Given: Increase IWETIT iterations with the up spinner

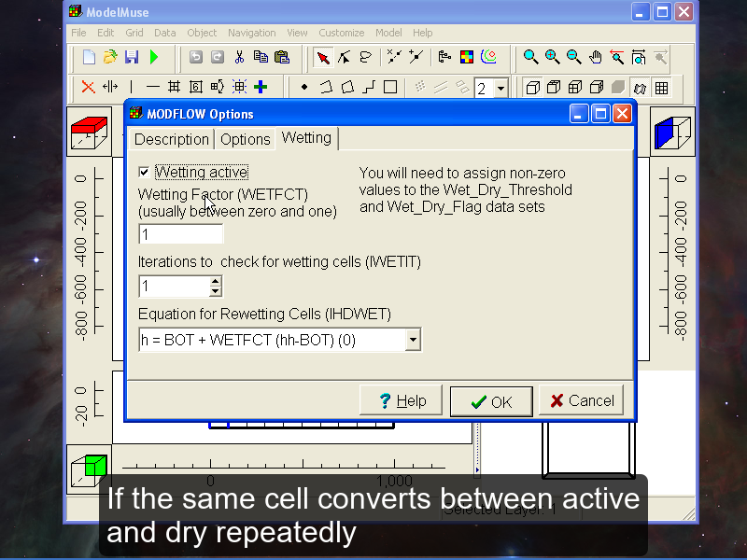Looking at the screenshot, I should 216,282.
